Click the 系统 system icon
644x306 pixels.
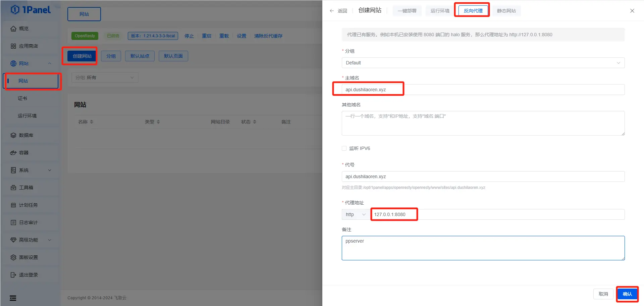[x=13, y=170]
